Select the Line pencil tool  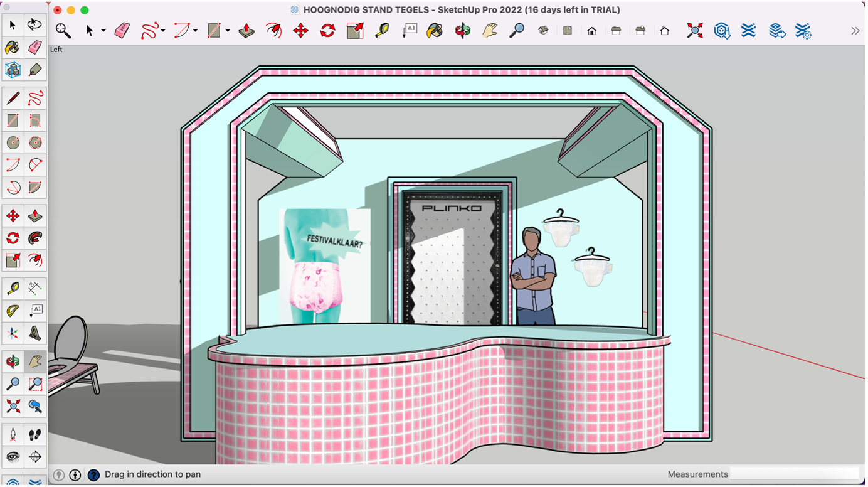point(13,98)
